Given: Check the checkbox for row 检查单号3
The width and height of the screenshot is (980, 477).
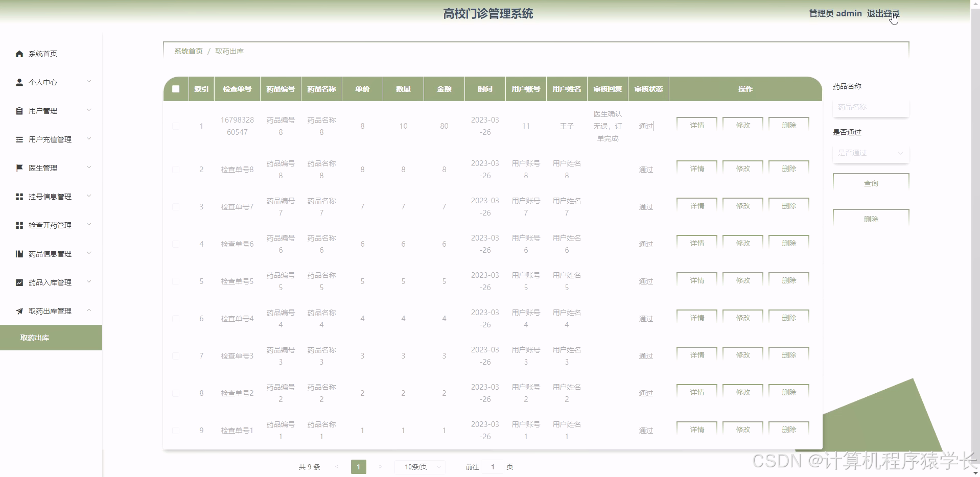Looking at the screenshot, I should (176, 356).
